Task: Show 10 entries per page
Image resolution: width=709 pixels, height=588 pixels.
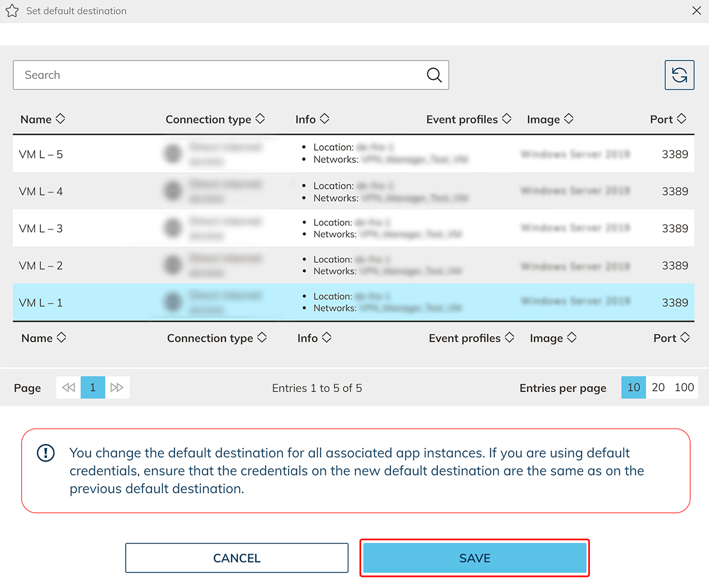Action: pyautogui.click(x=633, y=387)
